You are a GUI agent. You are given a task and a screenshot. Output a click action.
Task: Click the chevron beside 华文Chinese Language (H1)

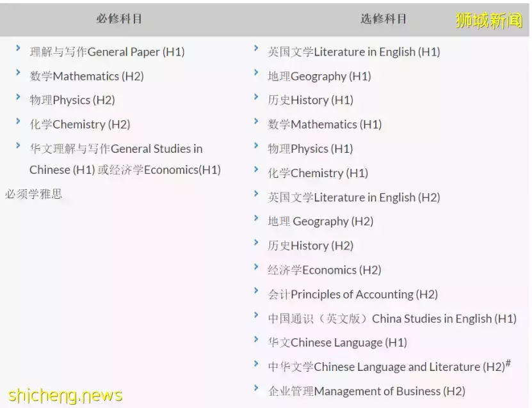tap(256, 340)
